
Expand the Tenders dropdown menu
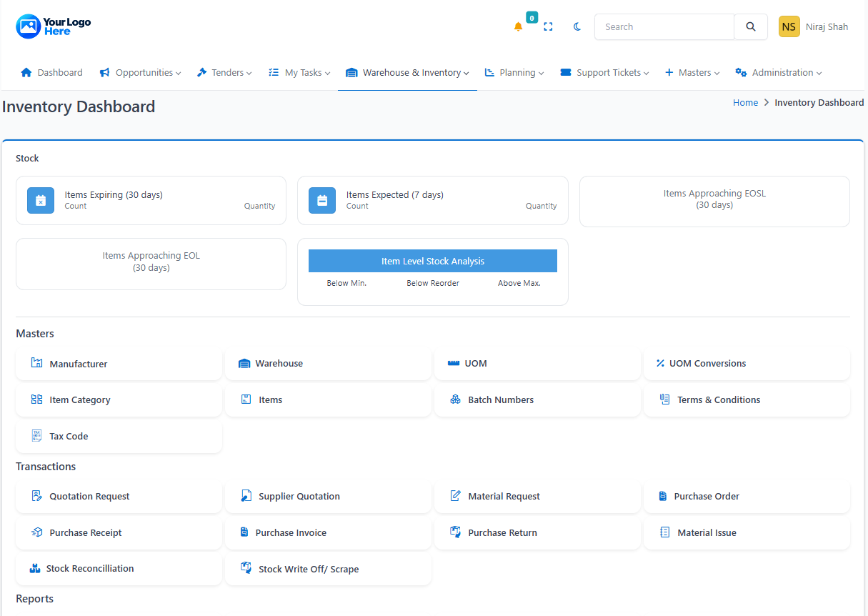[224, 73]
